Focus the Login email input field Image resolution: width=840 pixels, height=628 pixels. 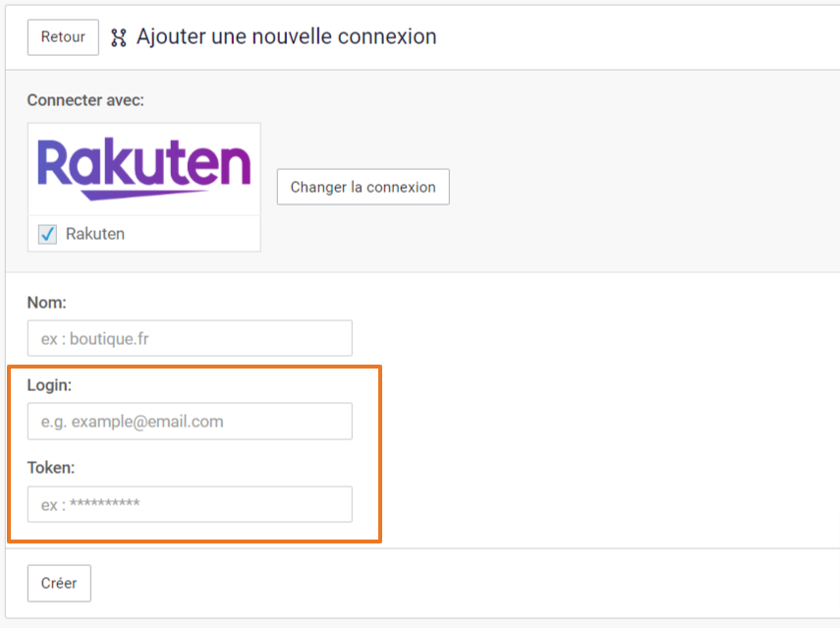click(x=191, y=422)
